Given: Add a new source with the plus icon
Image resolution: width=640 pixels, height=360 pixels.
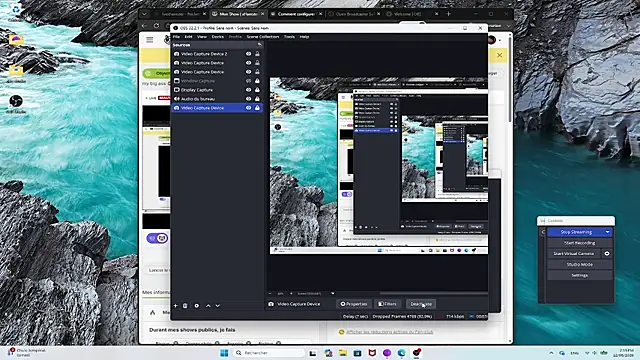Looking at the screenshot, I should [x=176, y=305].
